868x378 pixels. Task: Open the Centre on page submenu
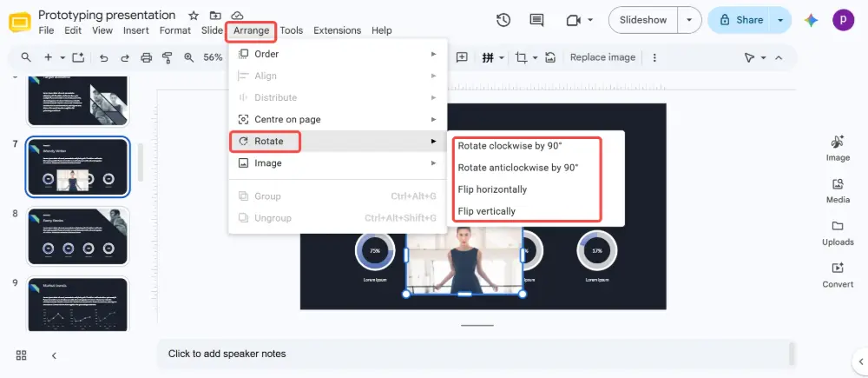(338, 119)
